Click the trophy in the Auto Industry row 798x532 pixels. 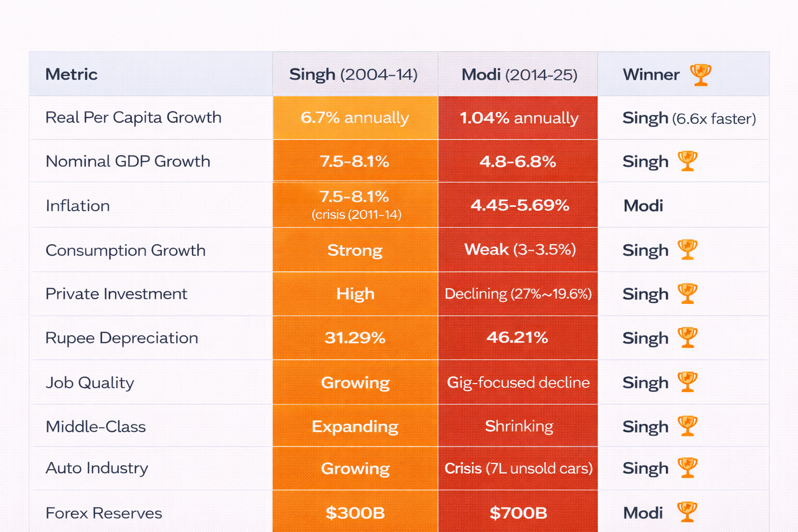(x=687, y=468)
